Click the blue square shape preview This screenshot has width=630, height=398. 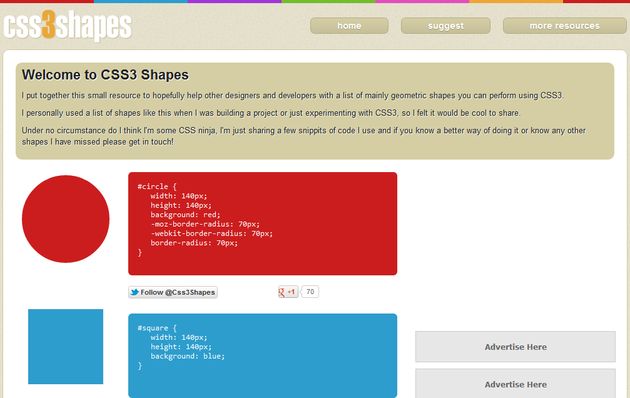[65, 347]
